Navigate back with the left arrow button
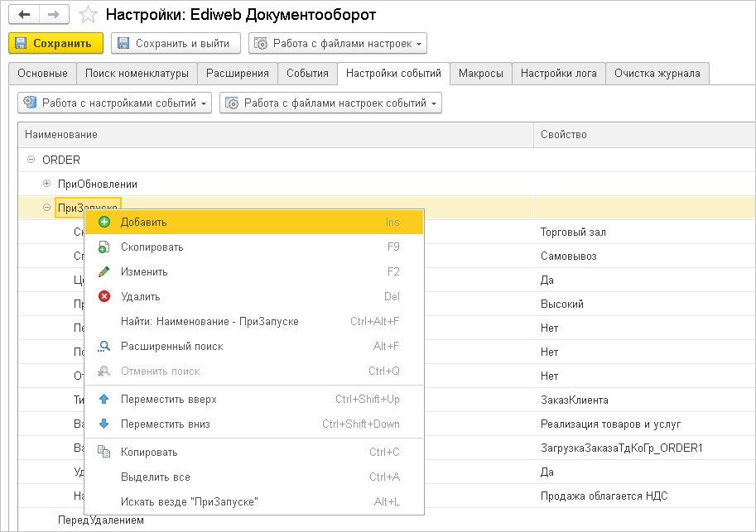This screenshot has height=532, width=756. [25, 15]
